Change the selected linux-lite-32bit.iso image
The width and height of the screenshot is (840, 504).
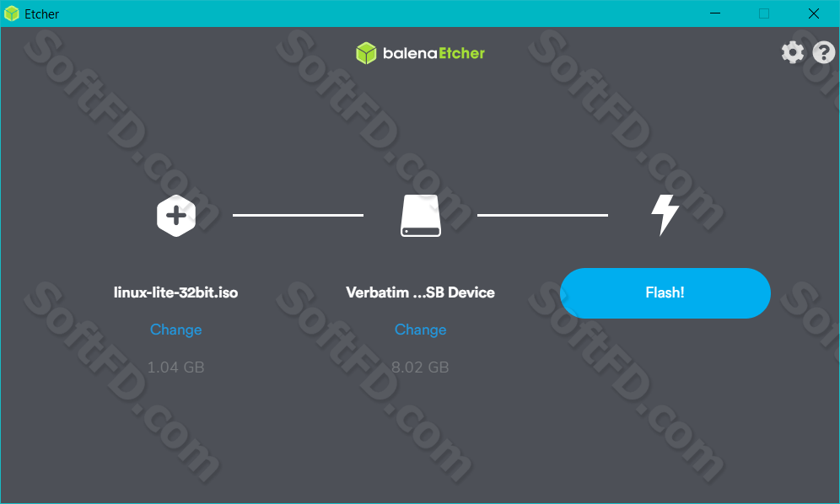coord(175,330)
